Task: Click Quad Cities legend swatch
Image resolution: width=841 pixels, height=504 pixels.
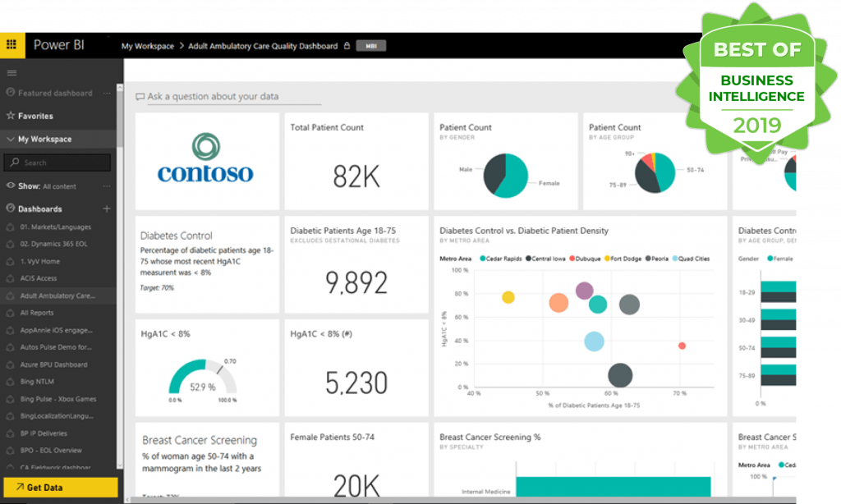Action: tap(675, 259)
